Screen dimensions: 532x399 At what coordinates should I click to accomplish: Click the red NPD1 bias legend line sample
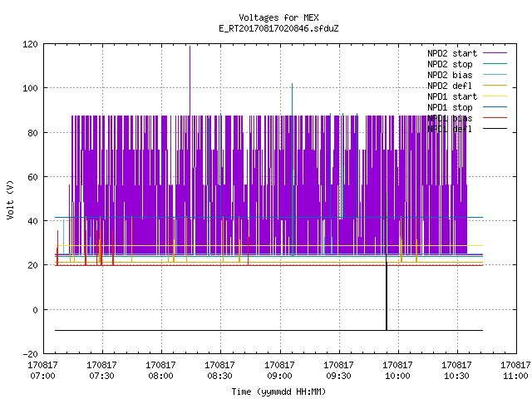495,118
